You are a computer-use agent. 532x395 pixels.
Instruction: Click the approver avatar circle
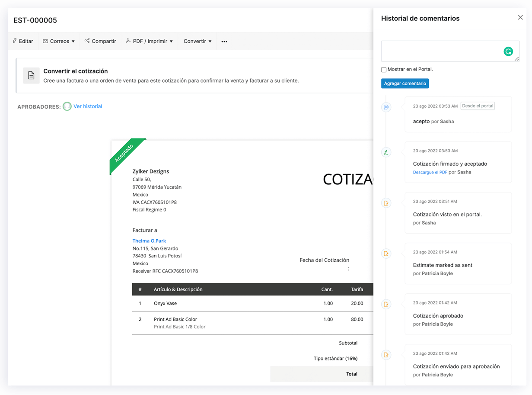tap(67, 106)
